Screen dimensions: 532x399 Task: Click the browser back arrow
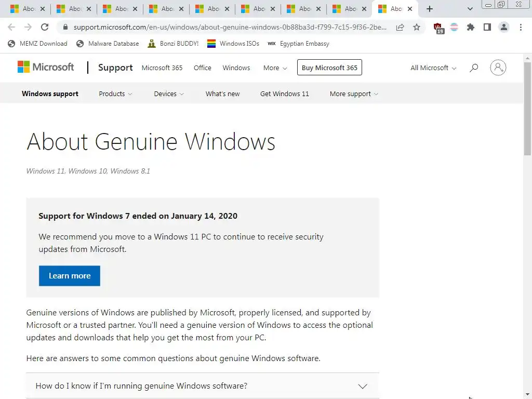pyautogui.click(x=11, y=27)
